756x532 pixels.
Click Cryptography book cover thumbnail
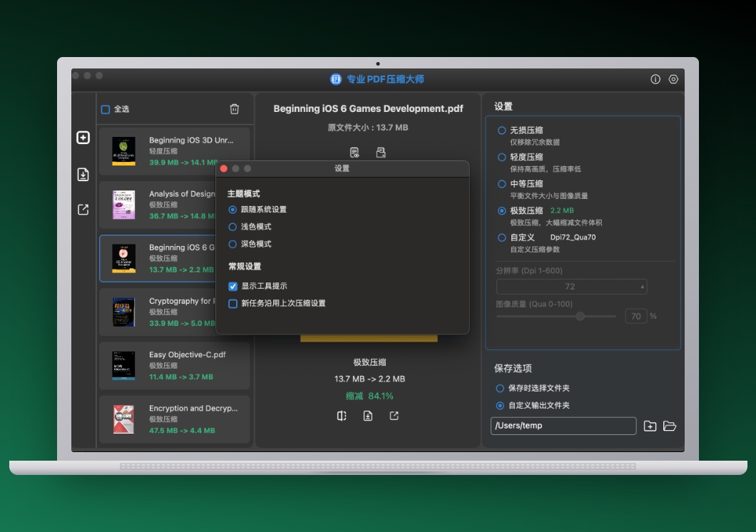123,312
